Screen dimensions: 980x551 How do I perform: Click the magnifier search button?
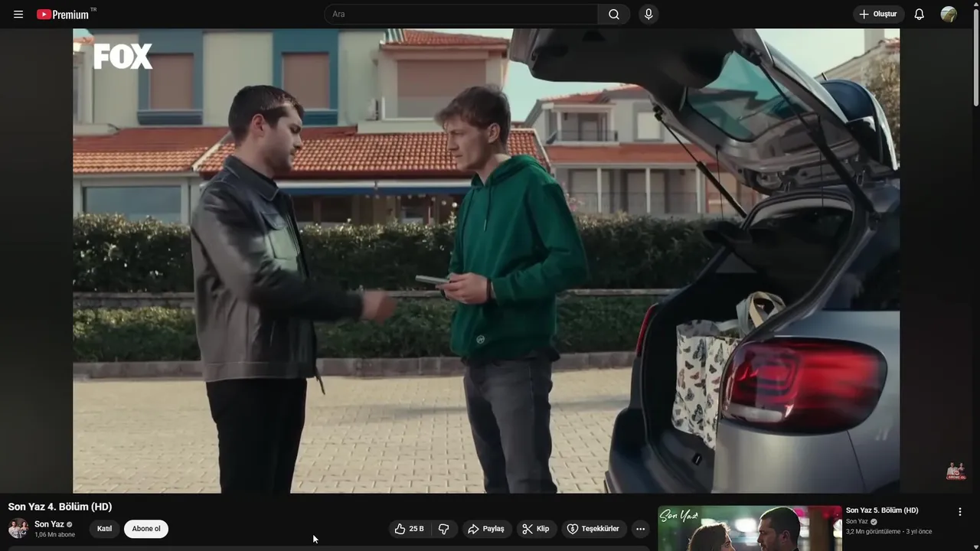click(614, 15)
